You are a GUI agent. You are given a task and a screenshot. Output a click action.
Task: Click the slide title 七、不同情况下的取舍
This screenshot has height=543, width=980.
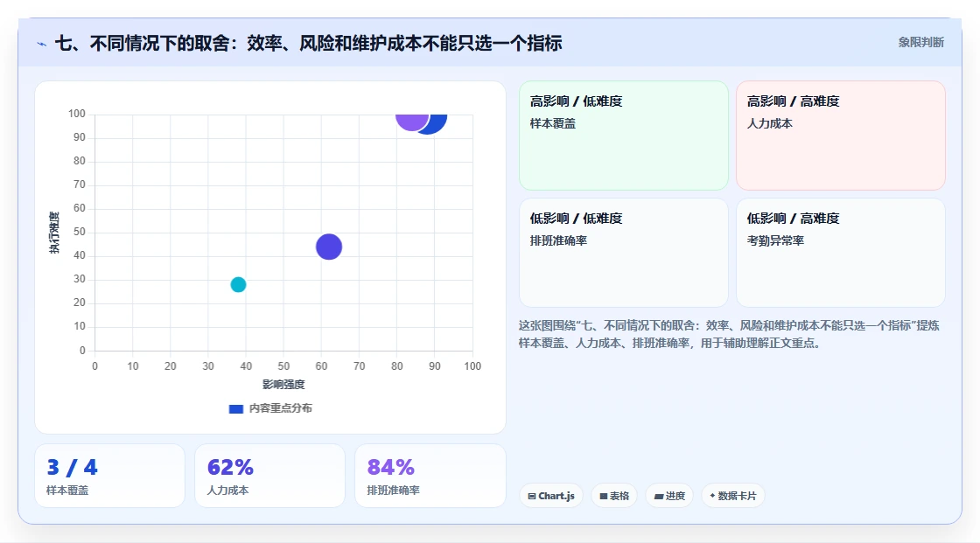[x=309, y=43]
